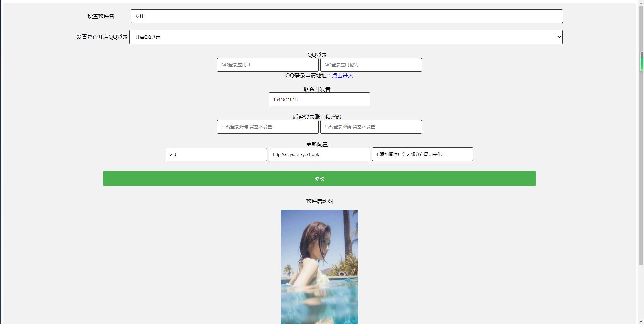Image resolution: width=644 pixels, height=324 pixels.
Task: Click the update log field starting with 1.添加阅读广告
Action: (x=422, y=154)
